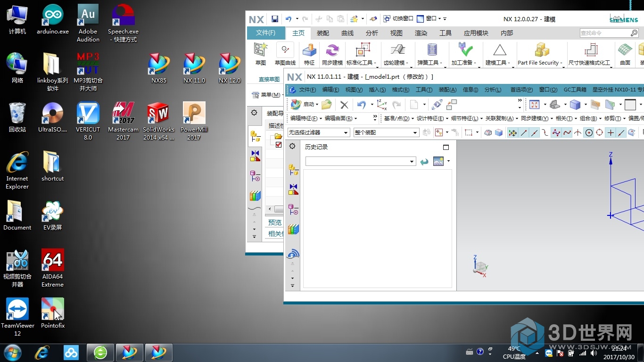Open the 插入(S) menu in NX 11
The image size is (644, 362).
point(377,90)
